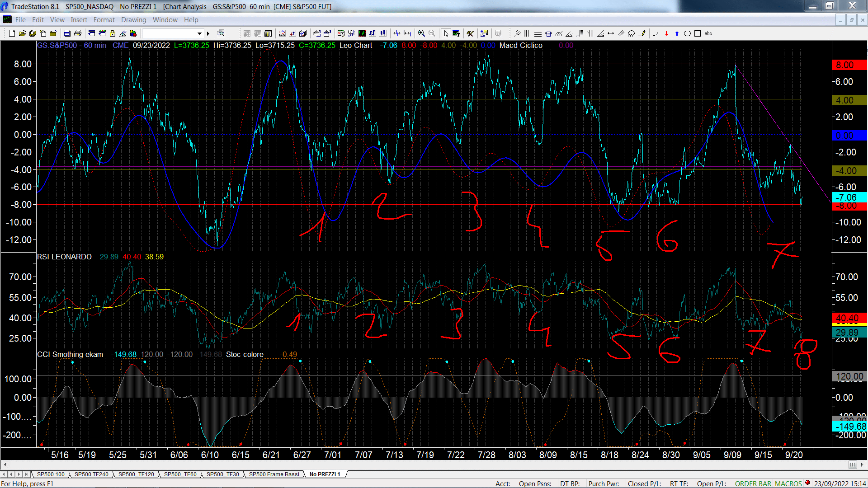This screenshot has height=488, width=868.
Task: Open the Edit menu
Action: click(x=38, y=20)
